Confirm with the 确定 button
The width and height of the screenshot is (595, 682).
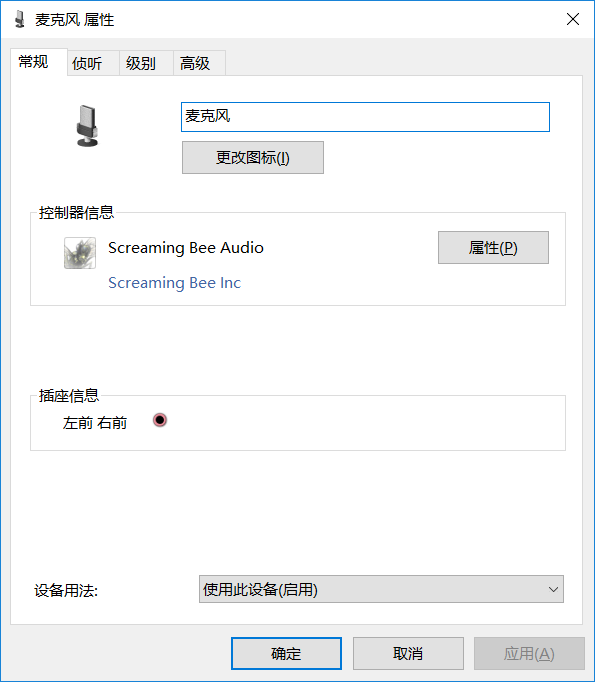(286, 653)
